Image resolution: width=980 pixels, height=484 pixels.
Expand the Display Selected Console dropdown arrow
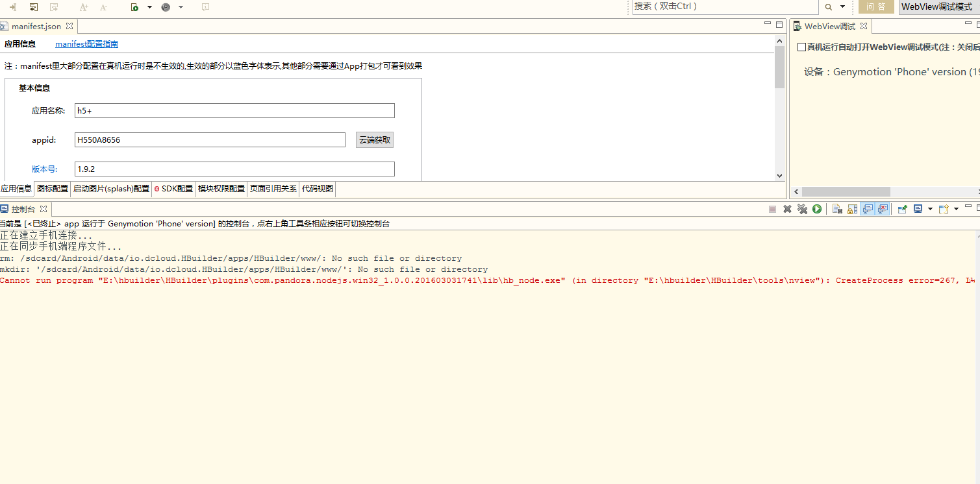pos(930,209)
